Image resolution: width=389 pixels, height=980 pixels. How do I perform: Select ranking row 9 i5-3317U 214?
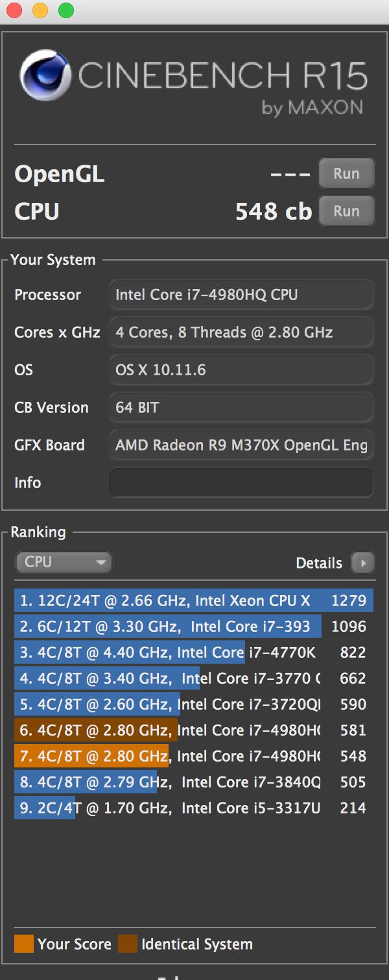pyautogui.click(x=194, y=808)
